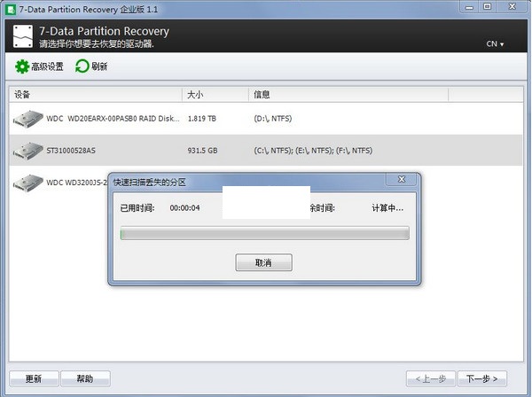Image resolution: width=532 pixels, height=397 pixels.
Task: Click the scan progress bar
Action: coord(264,233)
